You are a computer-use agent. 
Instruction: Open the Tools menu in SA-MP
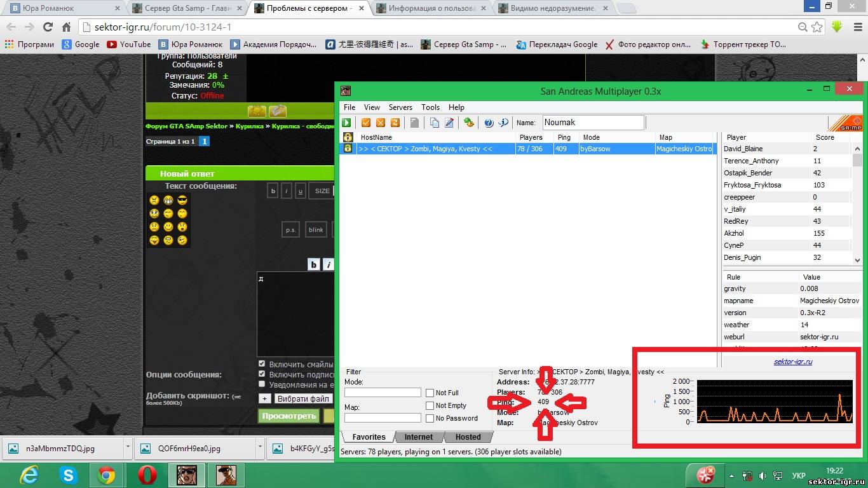[430, 107]
